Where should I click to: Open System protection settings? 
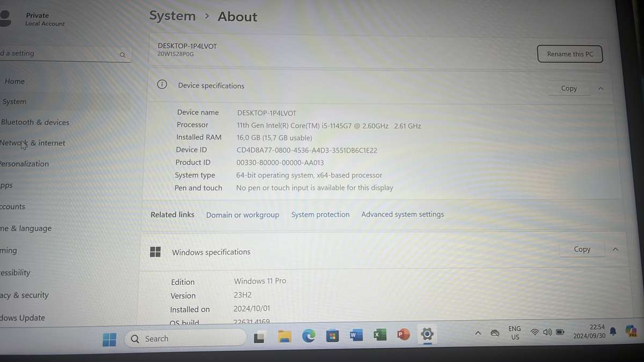click(x=320, y=214)
